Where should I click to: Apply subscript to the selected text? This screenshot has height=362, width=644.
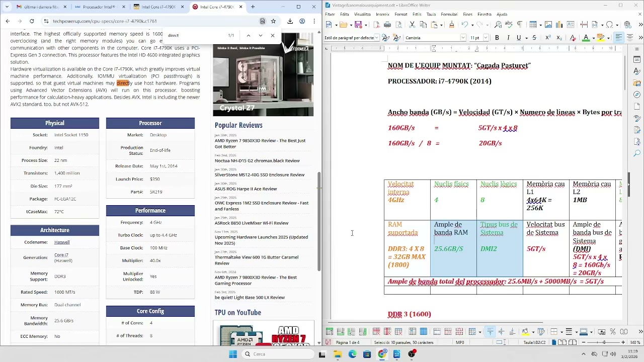559,38
